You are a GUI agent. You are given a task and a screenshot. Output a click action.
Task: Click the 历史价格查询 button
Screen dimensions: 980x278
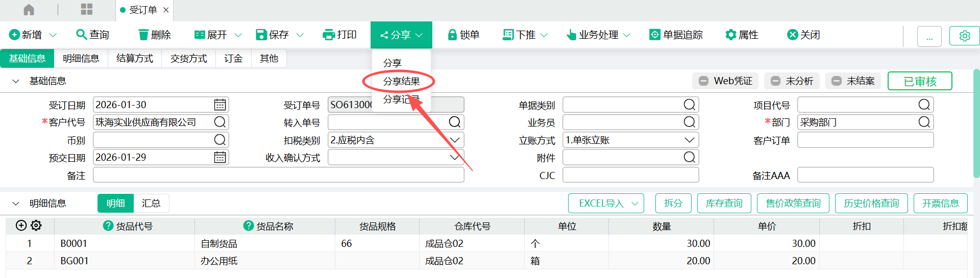(871, 204)
